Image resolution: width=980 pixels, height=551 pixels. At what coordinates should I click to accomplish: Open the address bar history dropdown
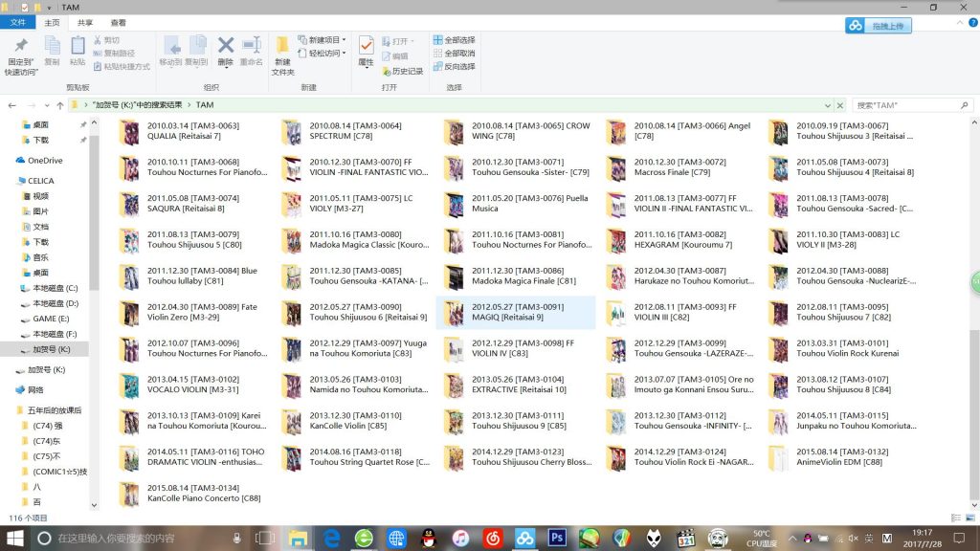point(827,105)
